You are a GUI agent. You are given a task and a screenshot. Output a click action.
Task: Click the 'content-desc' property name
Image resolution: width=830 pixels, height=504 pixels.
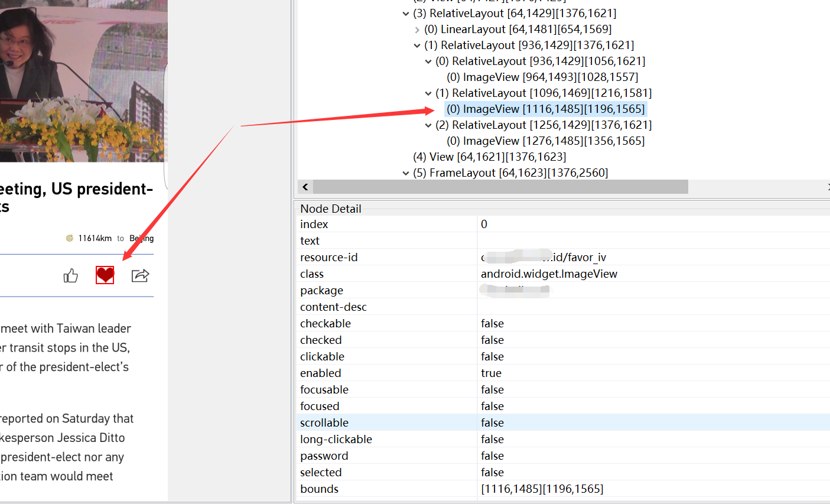click(x=333, y=307)
